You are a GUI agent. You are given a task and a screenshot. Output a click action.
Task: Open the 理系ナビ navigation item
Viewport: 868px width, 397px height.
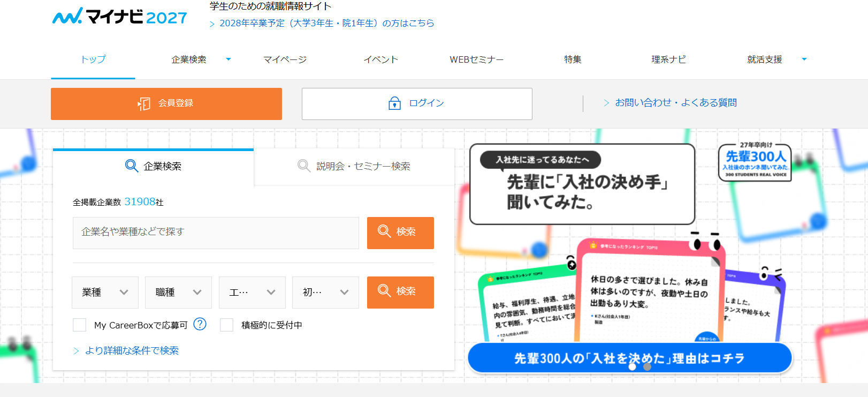[x=668, y=59]
